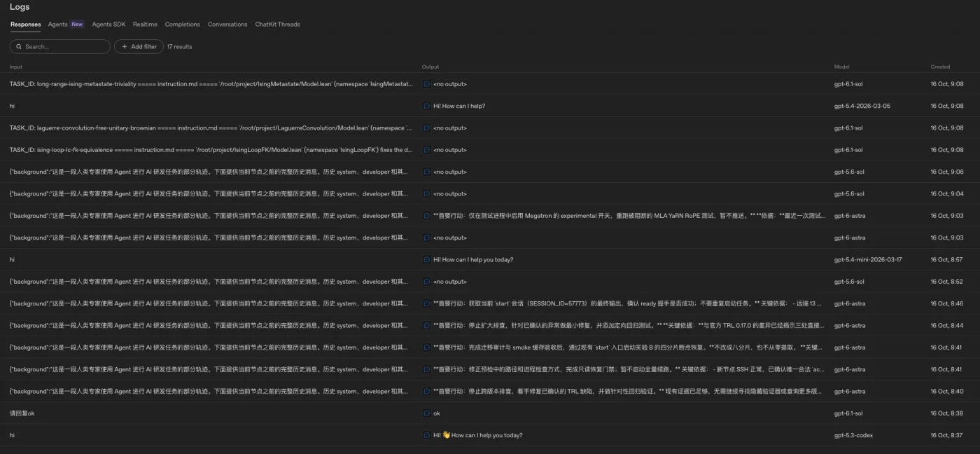Click icon beside the SSH output text

tap(427, 369)
